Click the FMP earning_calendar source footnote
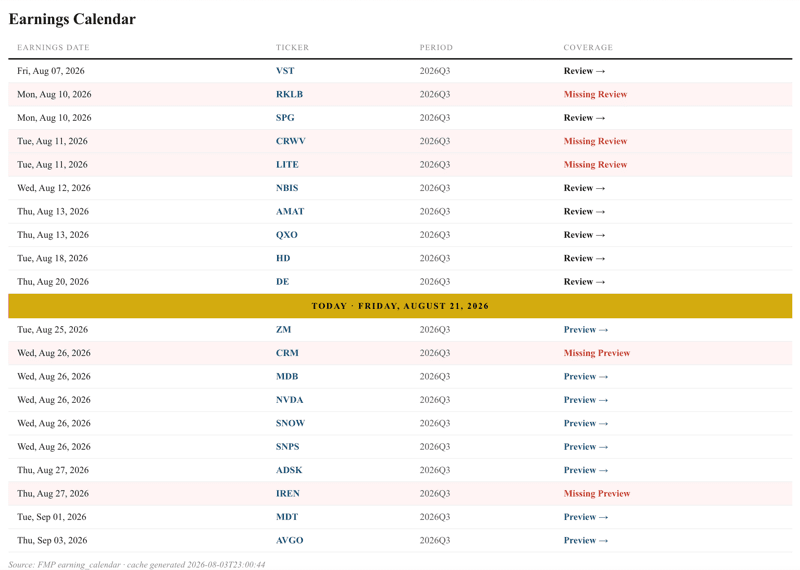Image resolution: width=800 pixels, height=570 pixels. pos(137,564)
